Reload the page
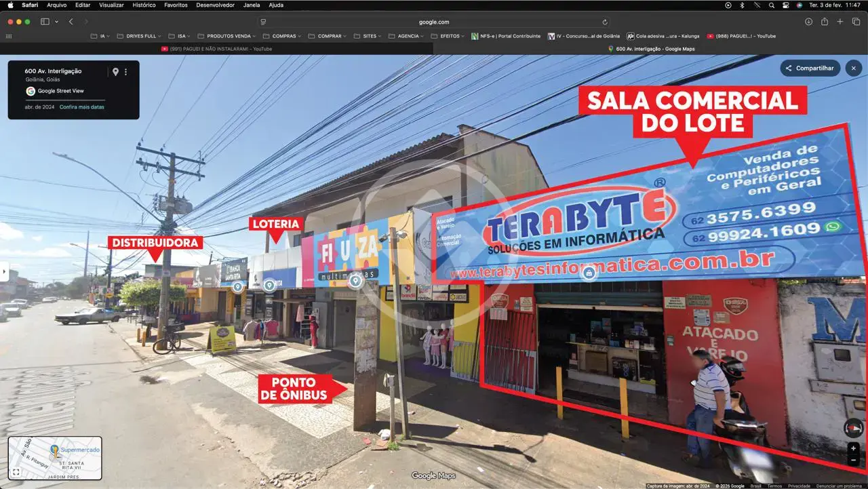The width and height of the screenshot is (868, 489). coord(605,22)
